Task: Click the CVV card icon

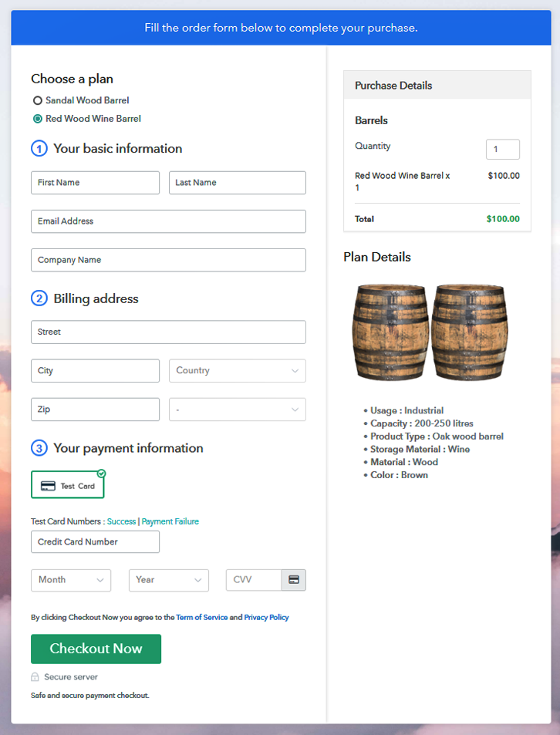Action: click(294, 579)
